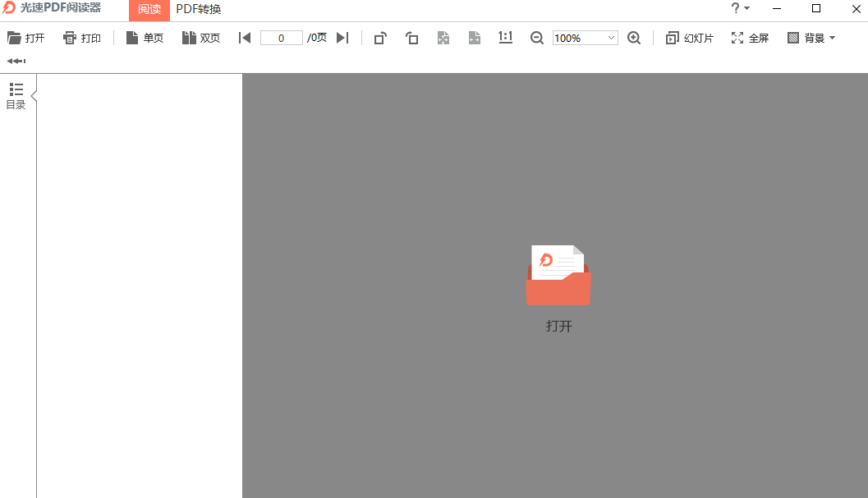Start 幻灯片 slideshow mode
The image size is (868, 498).
click(690, 38)
